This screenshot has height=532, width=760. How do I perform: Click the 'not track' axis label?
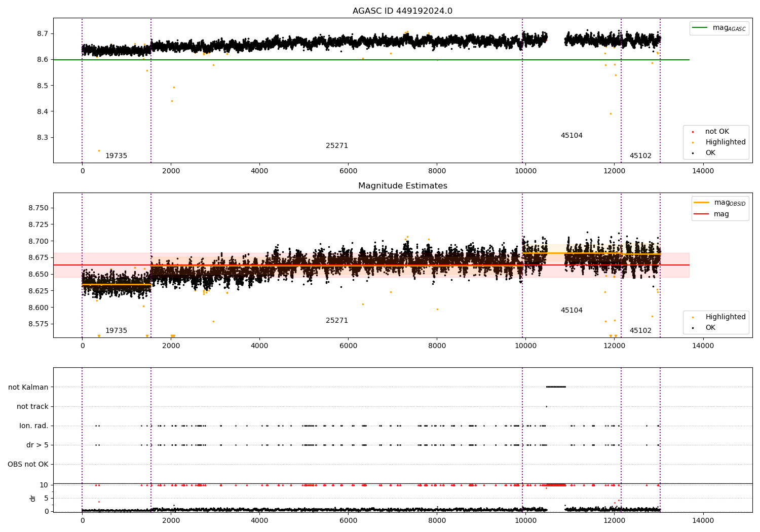click(x=32, y=407)
